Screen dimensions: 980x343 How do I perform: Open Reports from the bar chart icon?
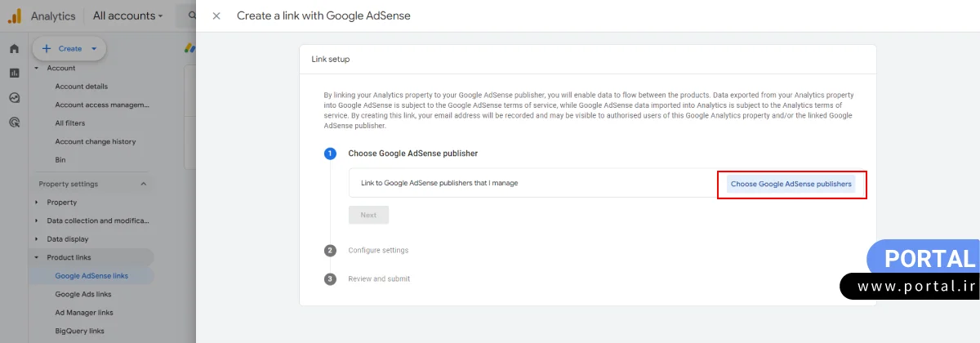click(x=14, y=73)
